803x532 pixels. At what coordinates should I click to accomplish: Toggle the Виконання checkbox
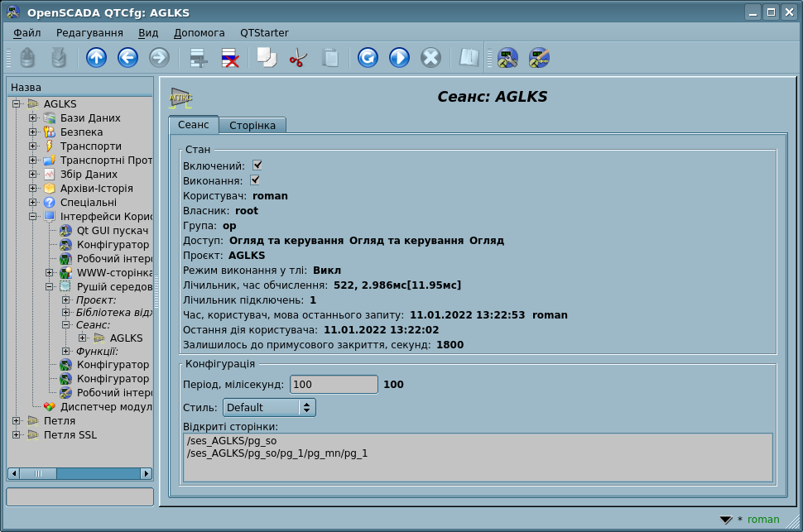tap(256, 180)
